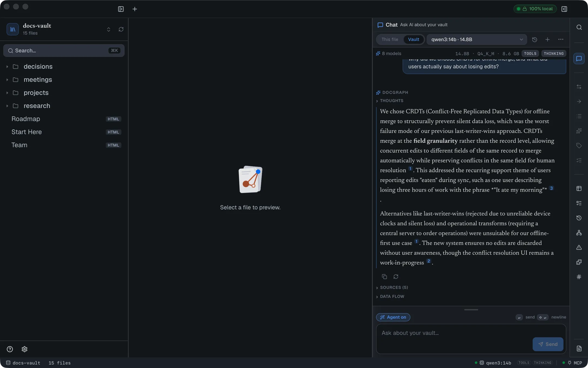Click the 100% local status badge
Viewport: 588px width, 368px height.
point(535,9)
